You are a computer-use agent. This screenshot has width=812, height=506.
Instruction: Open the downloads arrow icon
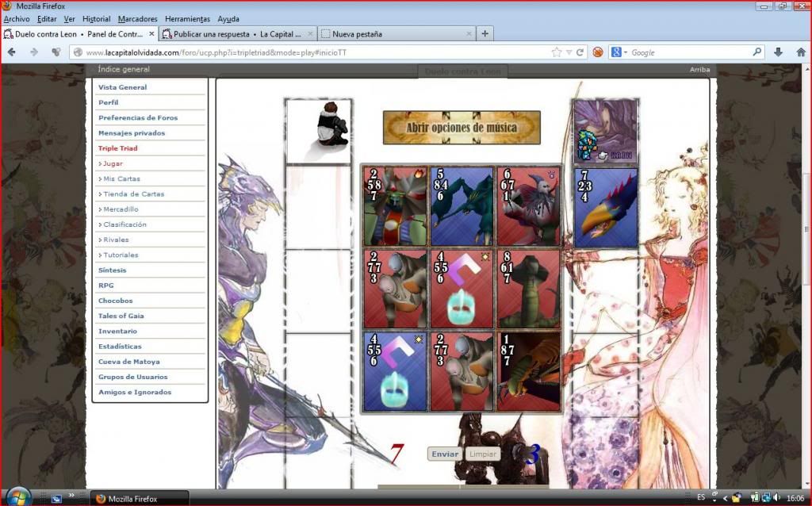point(778,52)
